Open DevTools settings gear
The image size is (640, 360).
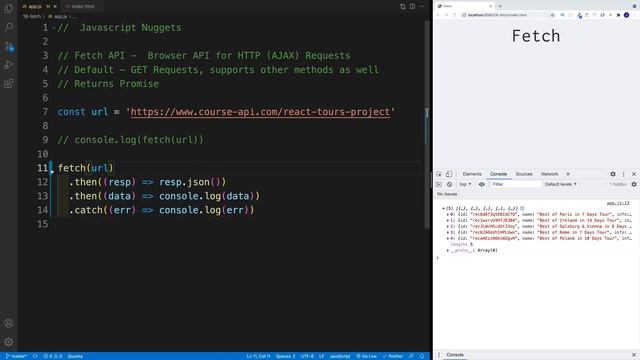point(613,174)
